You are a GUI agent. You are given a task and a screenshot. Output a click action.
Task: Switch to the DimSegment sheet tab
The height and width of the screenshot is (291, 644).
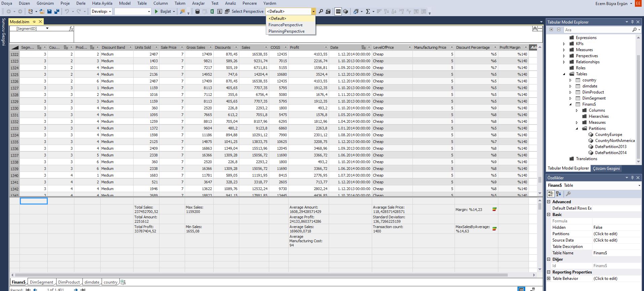41,282
